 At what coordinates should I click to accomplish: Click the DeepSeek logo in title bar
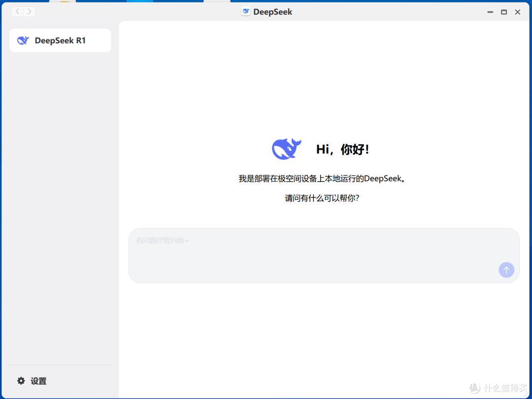click(246, 11)
